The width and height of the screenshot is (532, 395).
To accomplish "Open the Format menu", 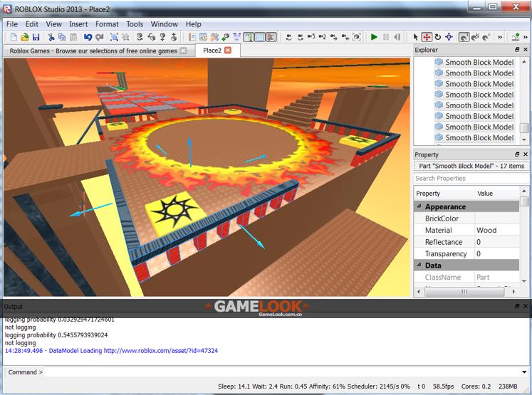I will click(107, 24).
